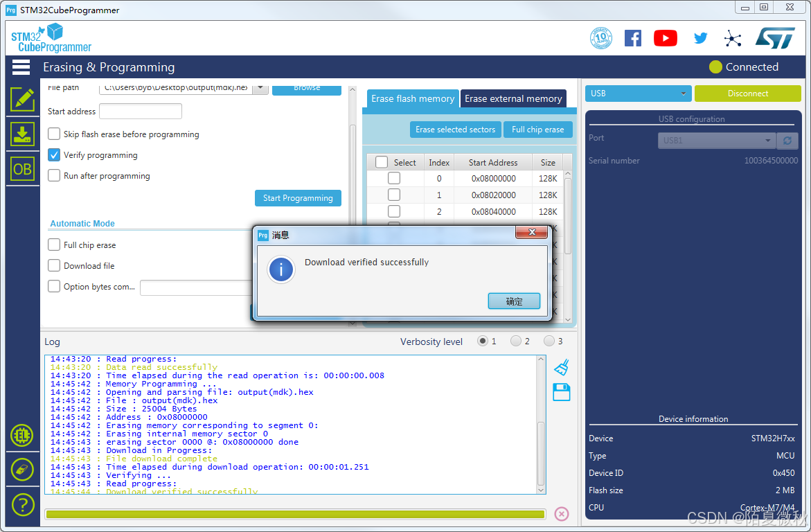
Task: Clear the log with the broom icon
Action: (562, 367)
